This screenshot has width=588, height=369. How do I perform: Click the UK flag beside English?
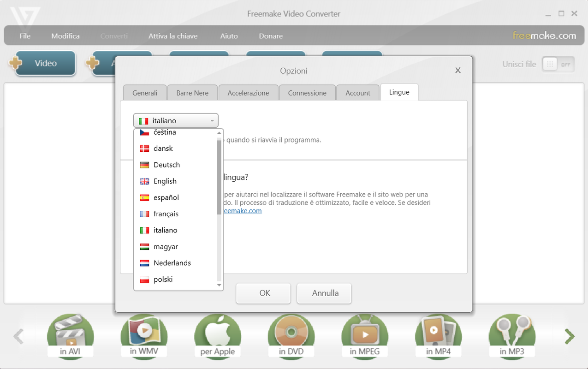(x=144, y=181)
